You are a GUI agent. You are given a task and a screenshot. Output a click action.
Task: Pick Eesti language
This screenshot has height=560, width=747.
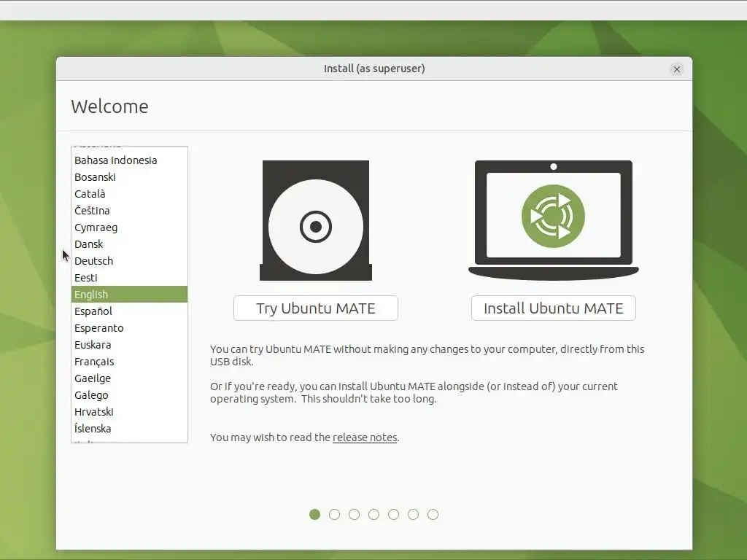coord(129,278)
